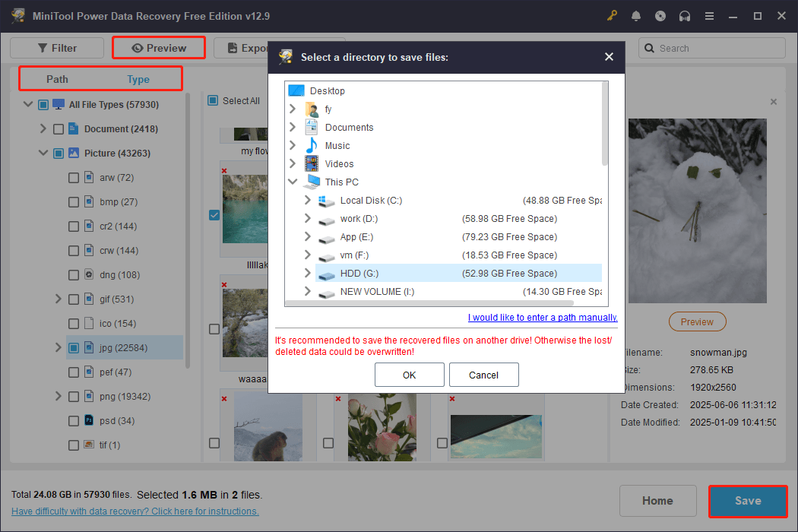Viewport: 798px width, 532px height.
Task: Toggle the Select All checkbox
Action: pyautogui.click(x=213, y=100)
